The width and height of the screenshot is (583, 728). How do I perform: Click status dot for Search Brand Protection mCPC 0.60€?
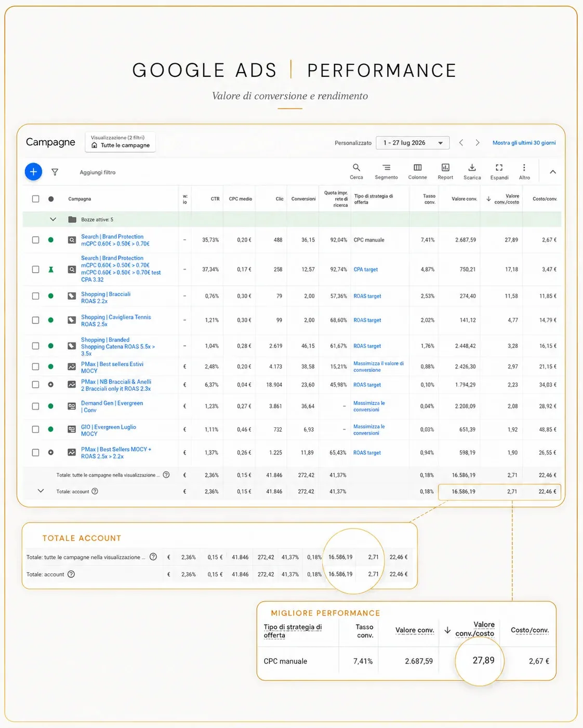tap(51, 240)
